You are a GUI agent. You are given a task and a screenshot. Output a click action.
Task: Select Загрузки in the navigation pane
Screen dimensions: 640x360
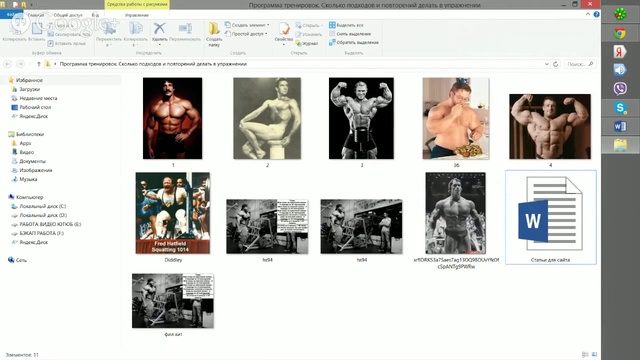point(29,89)
